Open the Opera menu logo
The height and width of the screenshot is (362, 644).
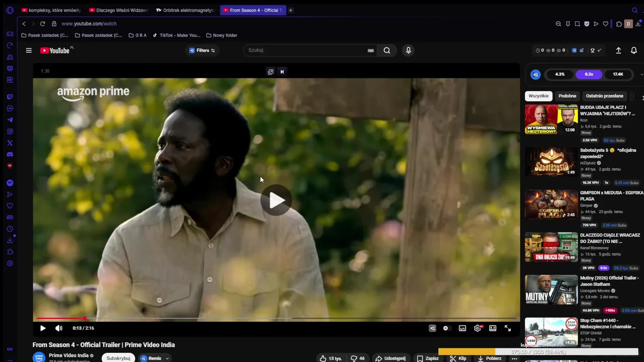pyautogui.click(x=10, y=10)
